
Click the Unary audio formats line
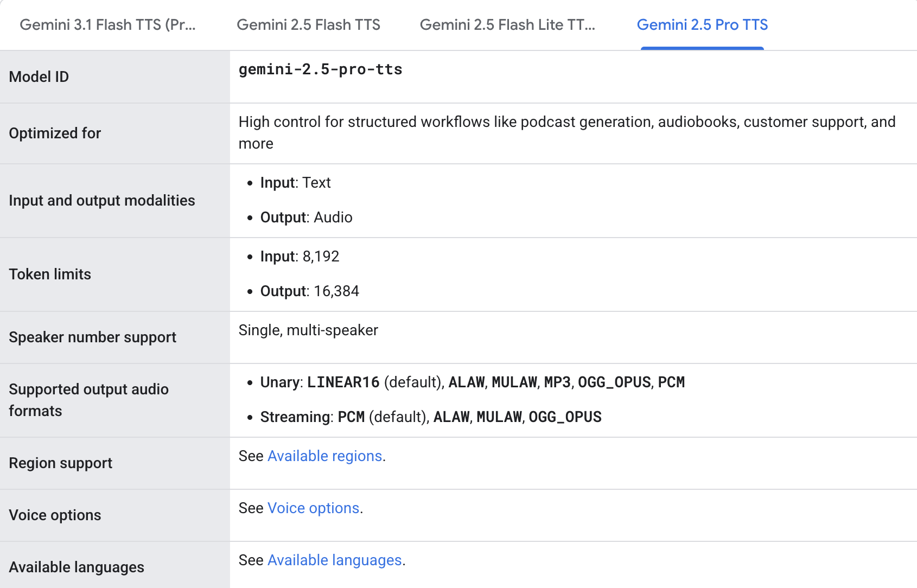tap(473, 382)
